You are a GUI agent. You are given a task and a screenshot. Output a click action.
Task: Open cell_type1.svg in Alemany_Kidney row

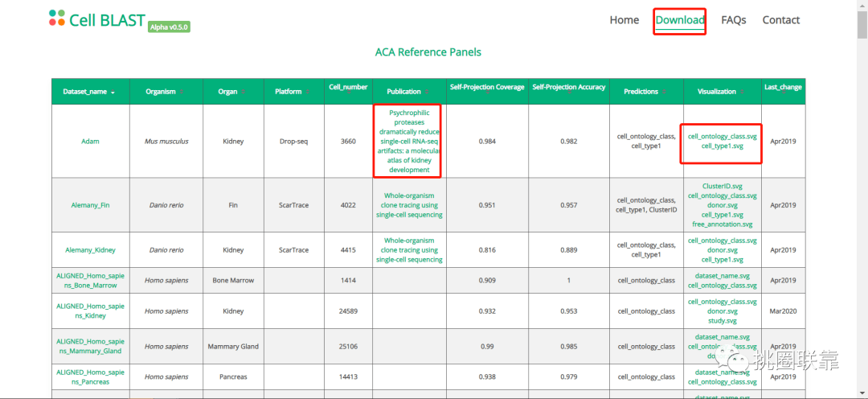tap(722, 259)
